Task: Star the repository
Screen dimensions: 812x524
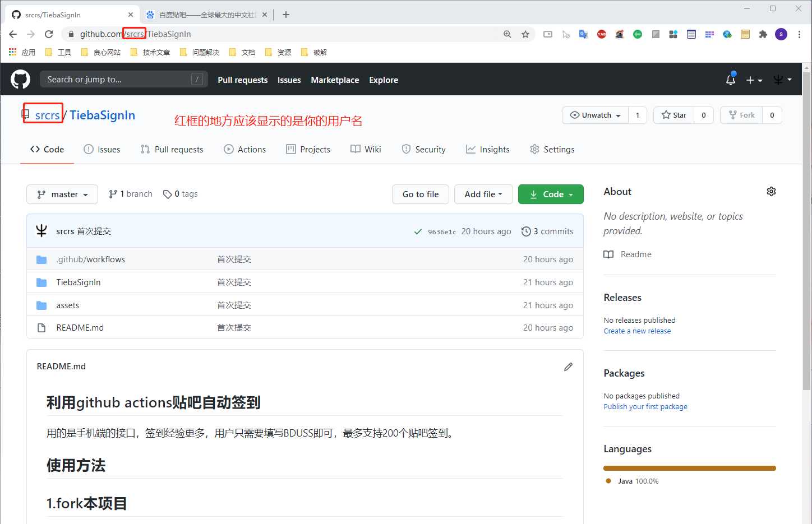Action: coord(673,115)
